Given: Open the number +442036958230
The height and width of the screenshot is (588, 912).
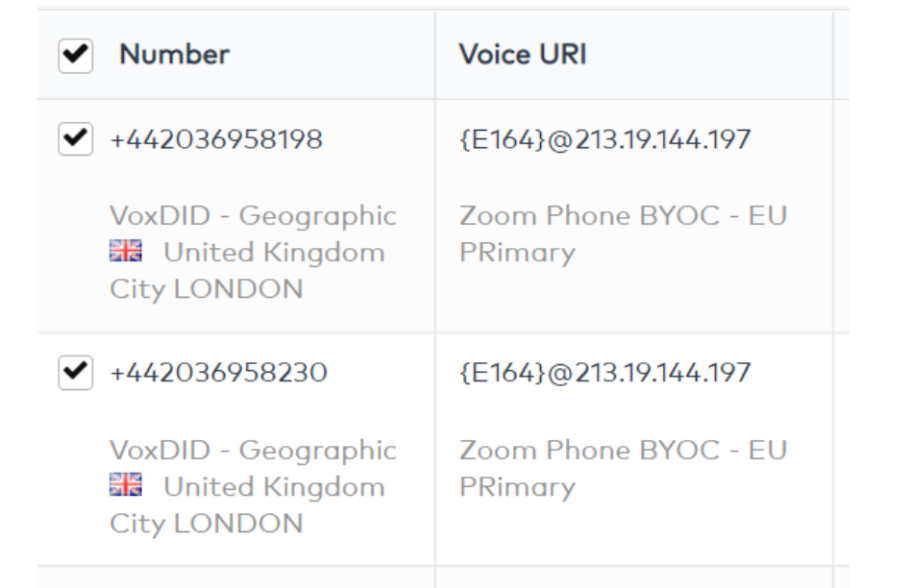Looking at the screenshot, I should pos(218,373).
